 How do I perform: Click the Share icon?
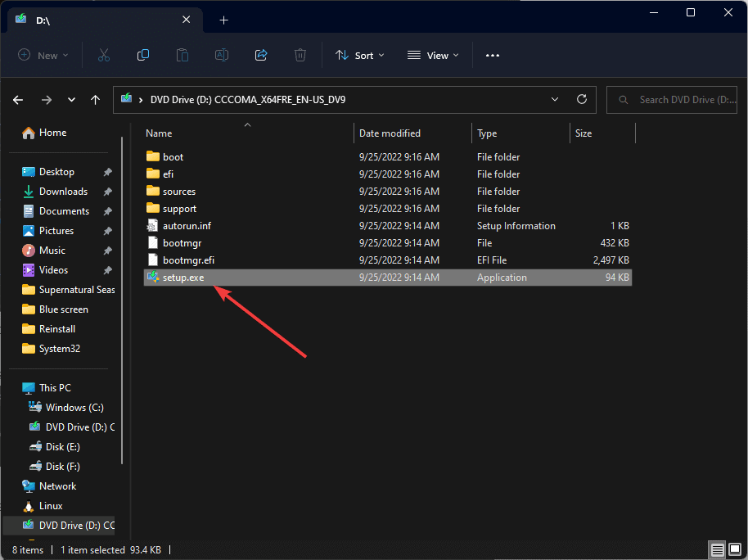(261, 56)
